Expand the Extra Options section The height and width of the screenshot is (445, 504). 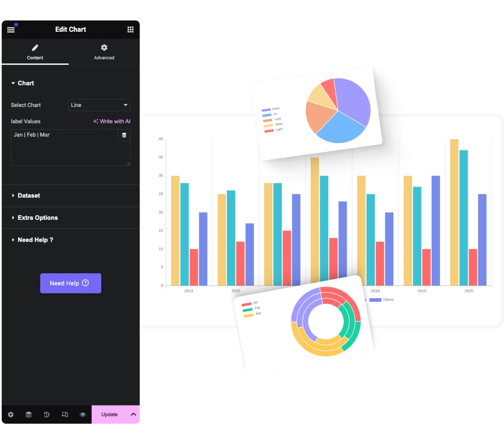(38, 218)
